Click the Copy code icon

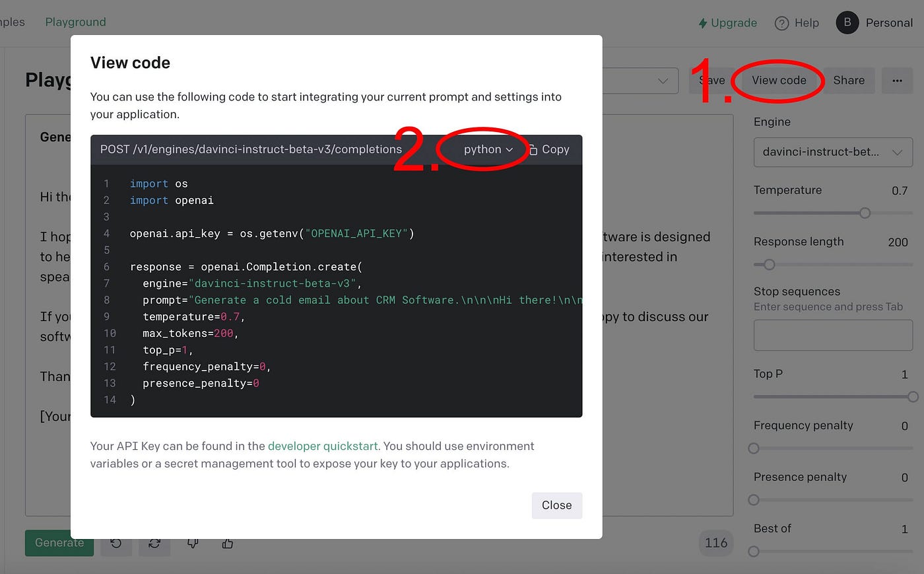coord(533,150)
